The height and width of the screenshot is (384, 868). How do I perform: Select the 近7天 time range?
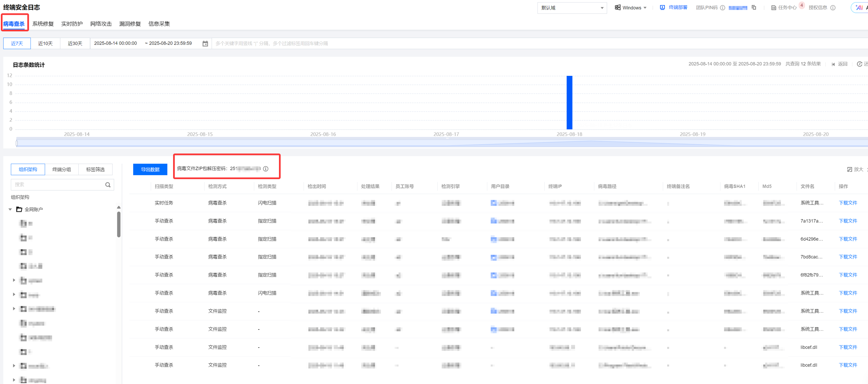(x=17, y=43)
